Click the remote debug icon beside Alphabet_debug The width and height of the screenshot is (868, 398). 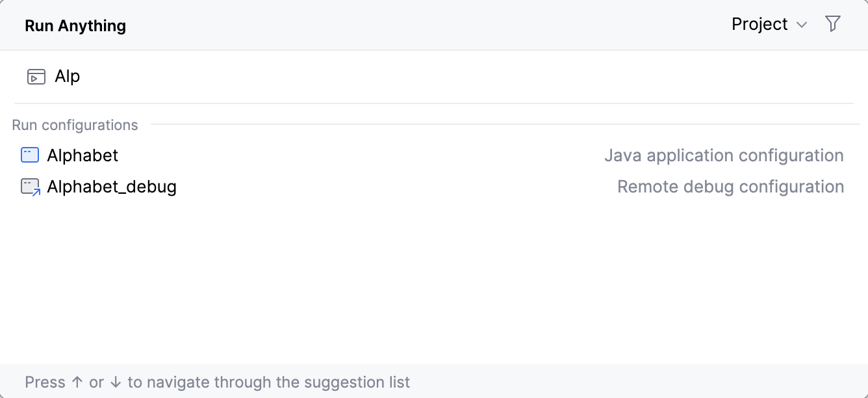29,186
